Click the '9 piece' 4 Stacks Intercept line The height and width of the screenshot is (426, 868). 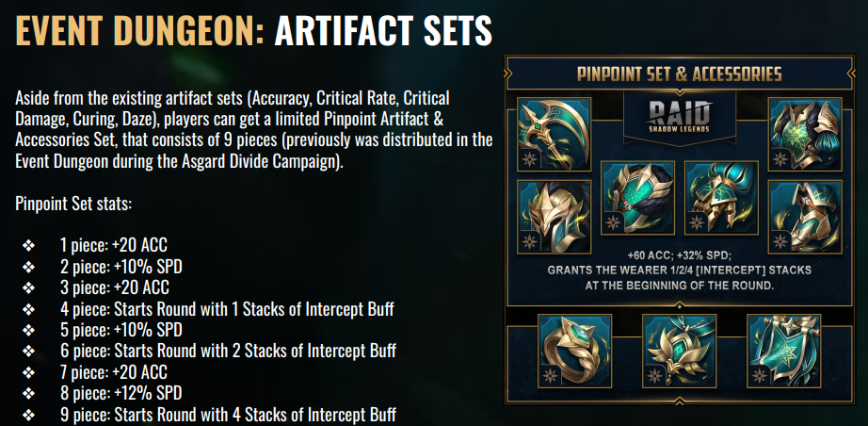coord(227,415)
